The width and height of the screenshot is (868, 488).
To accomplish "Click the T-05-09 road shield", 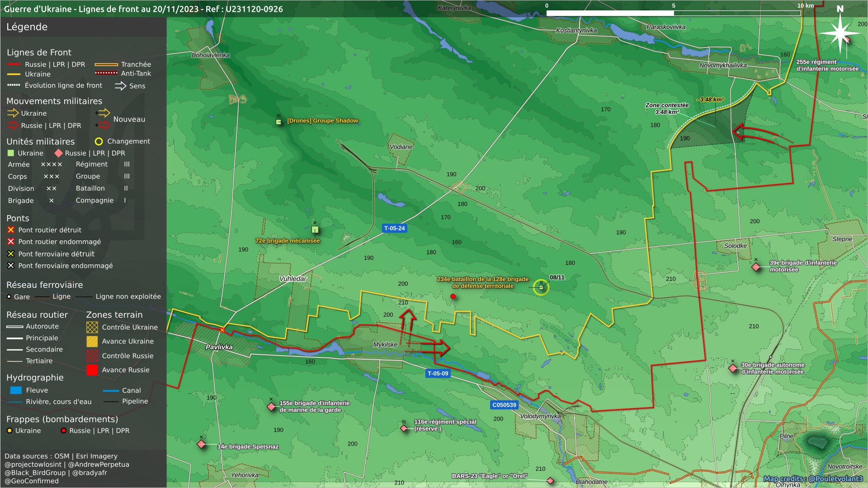I will coord(438,373).
